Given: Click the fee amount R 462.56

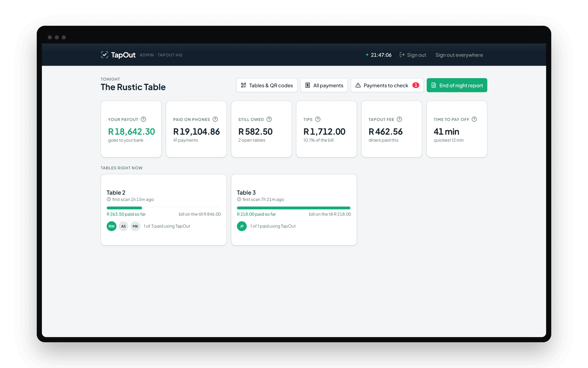Looking at the screenshot, I should point(386,132).
